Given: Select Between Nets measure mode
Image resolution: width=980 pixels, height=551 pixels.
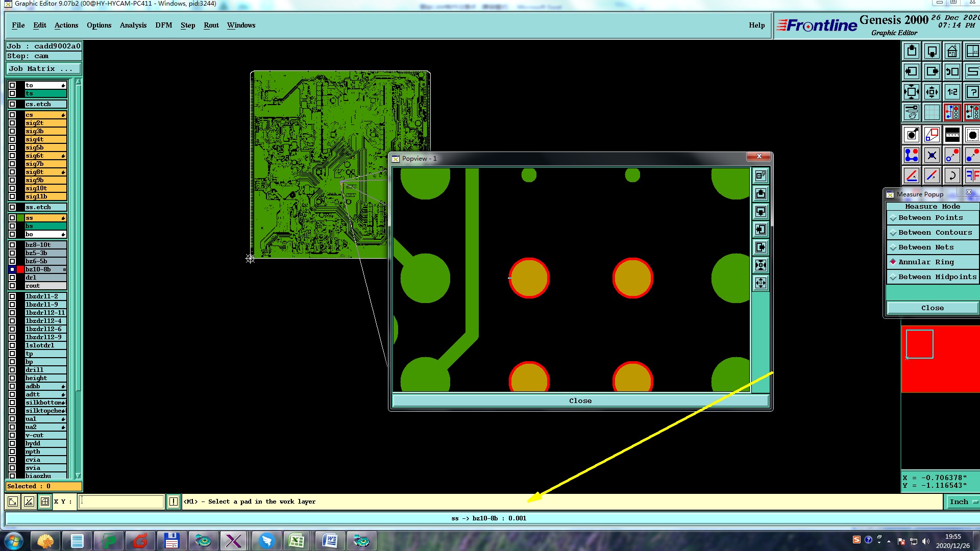Looking at the screenshot, I should point(925,247).
